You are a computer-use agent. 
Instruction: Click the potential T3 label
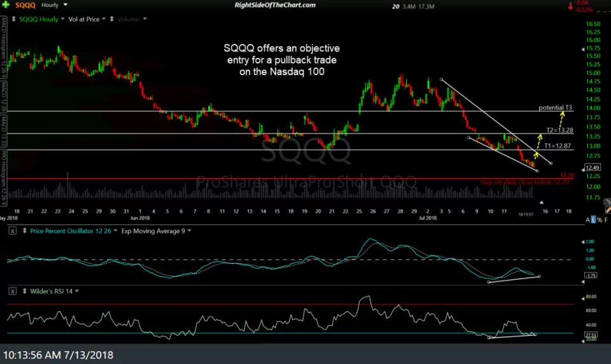coord(555,108)
